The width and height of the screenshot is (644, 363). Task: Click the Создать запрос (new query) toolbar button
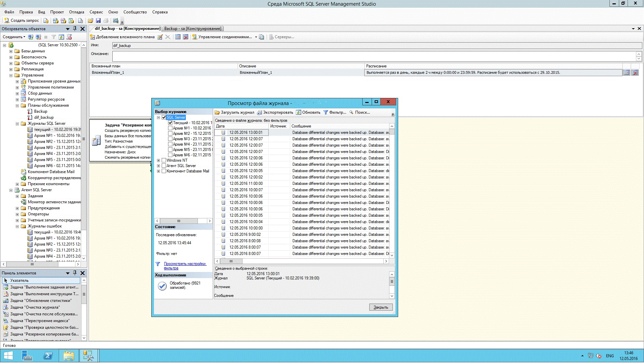click(21, 20)
